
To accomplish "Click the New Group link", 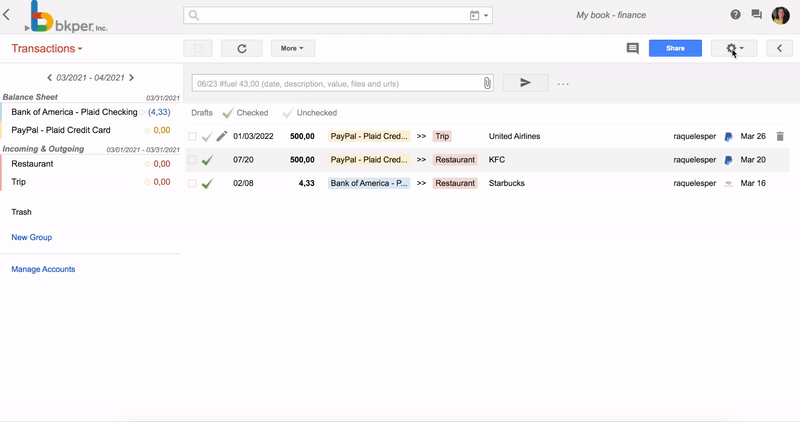I will click(x=32, y=237).
